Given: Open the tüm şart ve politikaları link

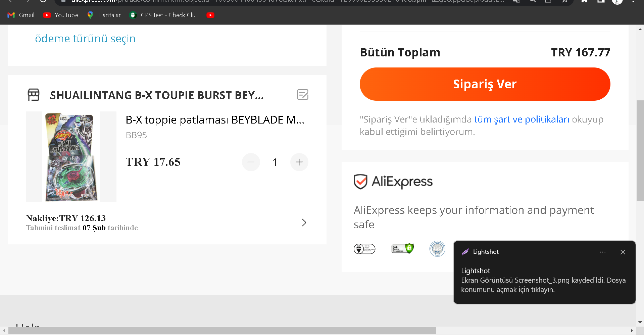Looking at the screenshot, I should point(522,119).
